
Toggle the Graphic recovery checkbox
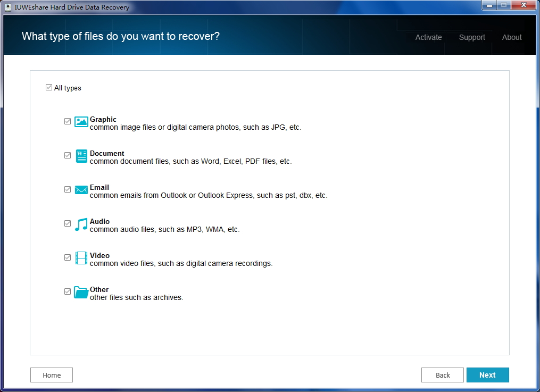click(x=68, y=121)
